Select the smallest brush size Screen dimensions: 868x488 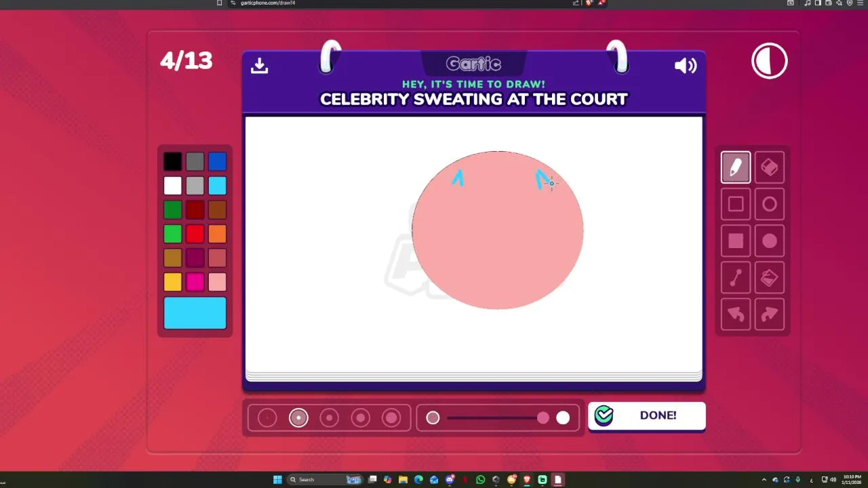click(267, 418)
